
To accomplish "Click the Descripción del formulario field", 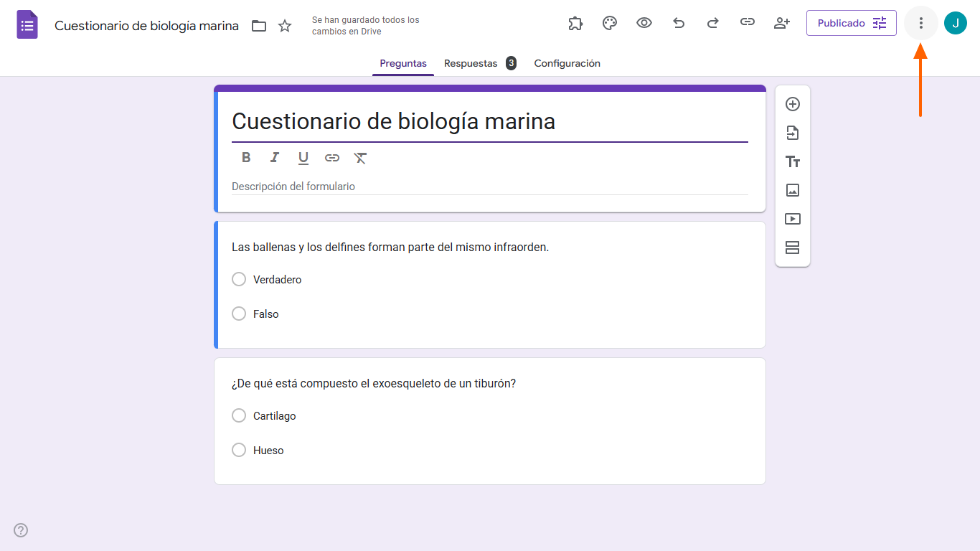I will coord(489,187).
